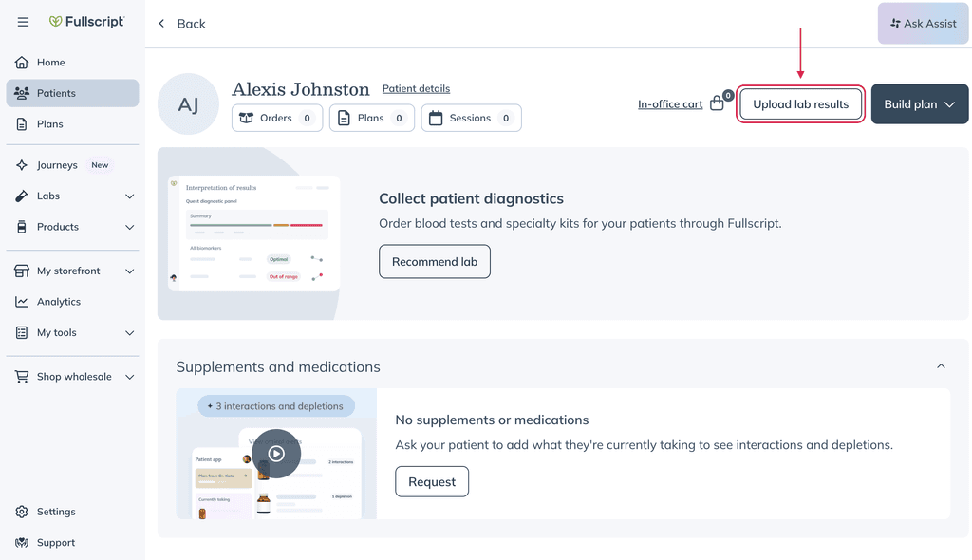Image resolution: width=972 pixels, height=560 pixels.
Task: Select Patients in the sidebar
Action: pyautogui.click(x=72, y=93)
